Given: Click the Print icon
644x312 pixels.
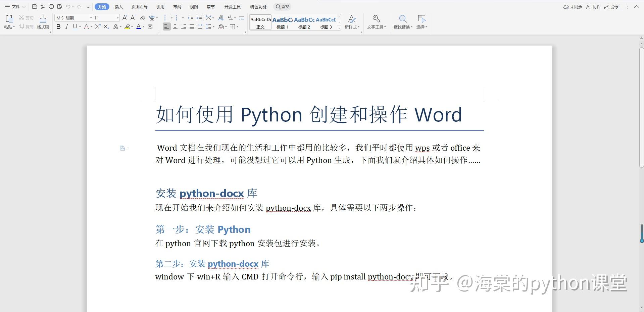Looking at the screenshot, I should [51, 6].
